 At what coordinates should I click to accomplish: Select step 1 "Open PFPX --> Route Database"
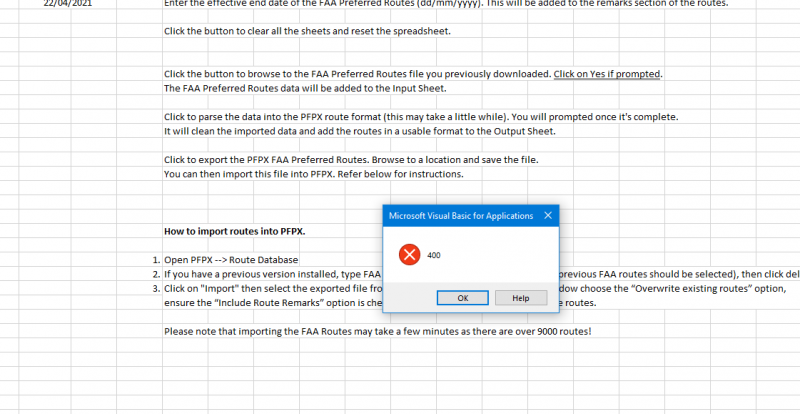[231, 260]
